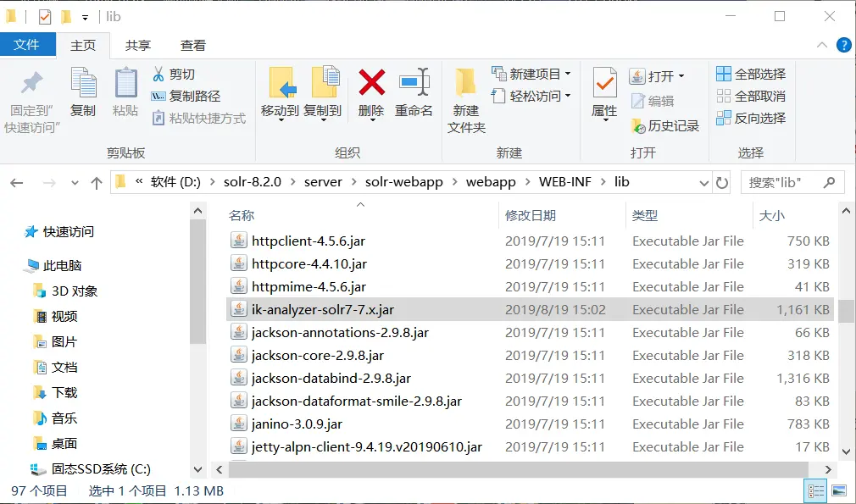
Task: Switch to the 查看 ribbon tab
Action: [x=192, y=45]
